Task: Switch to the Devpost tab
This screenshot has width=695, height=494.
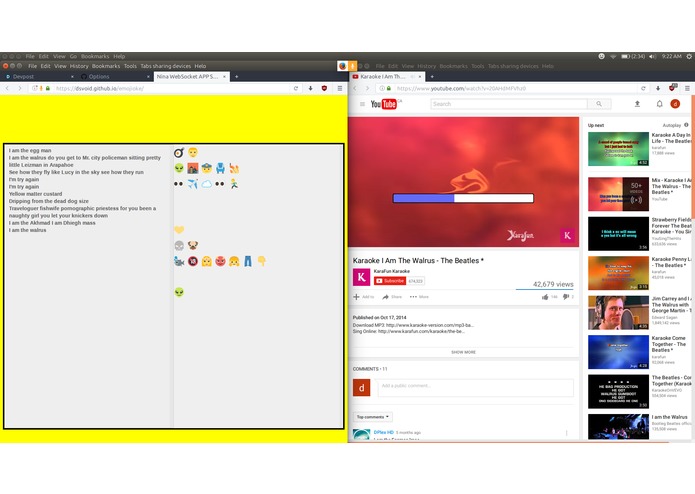Action: [39, 77]
